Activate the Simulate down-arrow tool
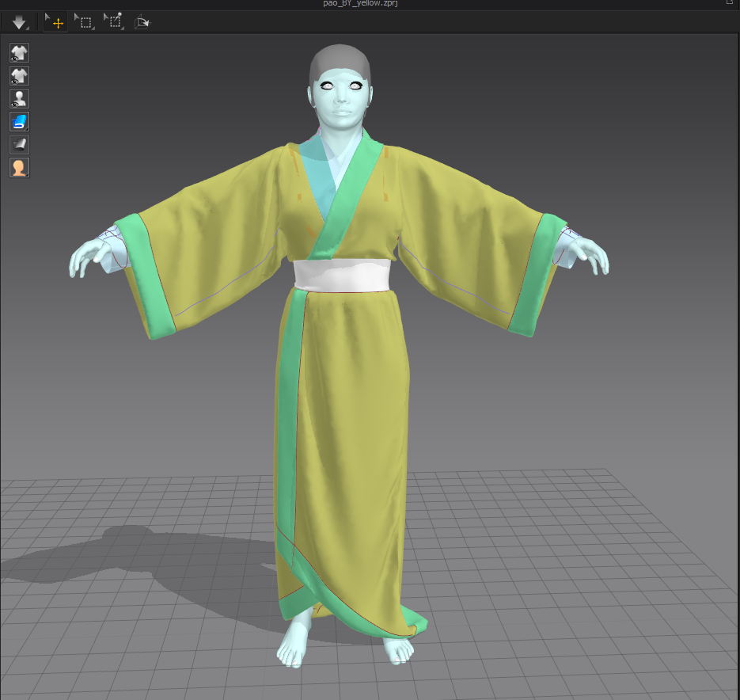 [x=19, y=22]
